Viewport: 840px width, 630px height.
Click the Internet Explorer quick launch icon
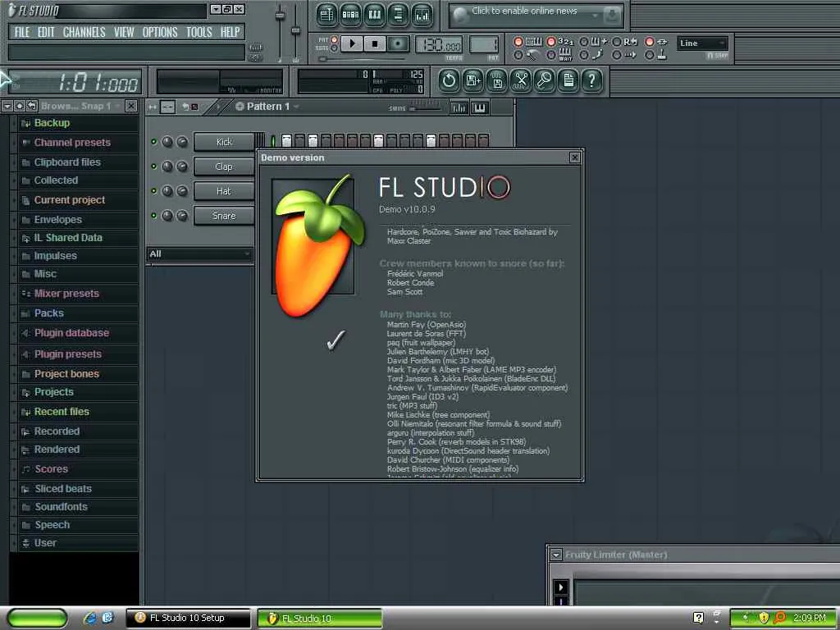tap(90, 618)
